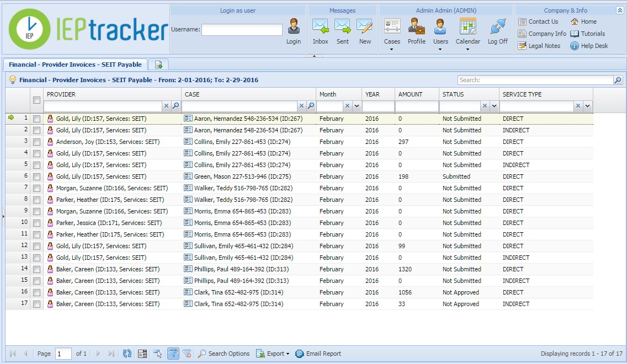The image size is (627, 364).
Task: Sort by SERVICE TYPE column header
Action: [522, 94]
